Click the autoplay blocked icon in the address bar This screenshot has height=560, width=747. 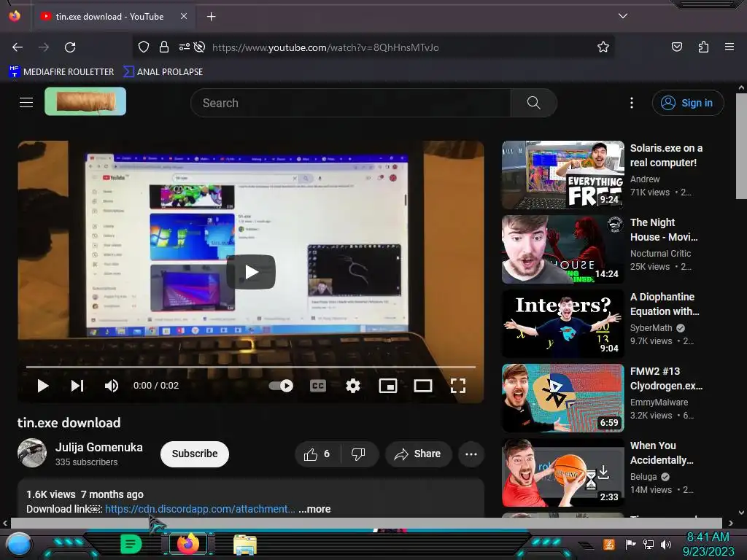pos(200,47)
